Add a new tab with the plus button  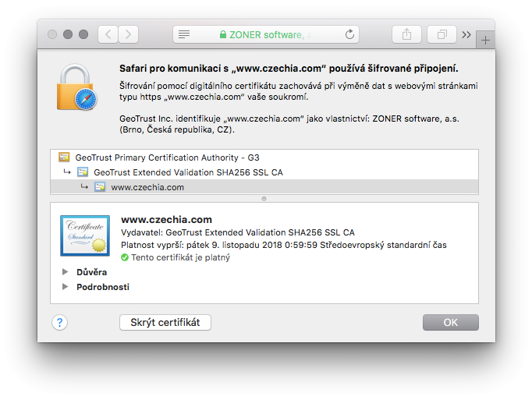click(x=485, y=40)
